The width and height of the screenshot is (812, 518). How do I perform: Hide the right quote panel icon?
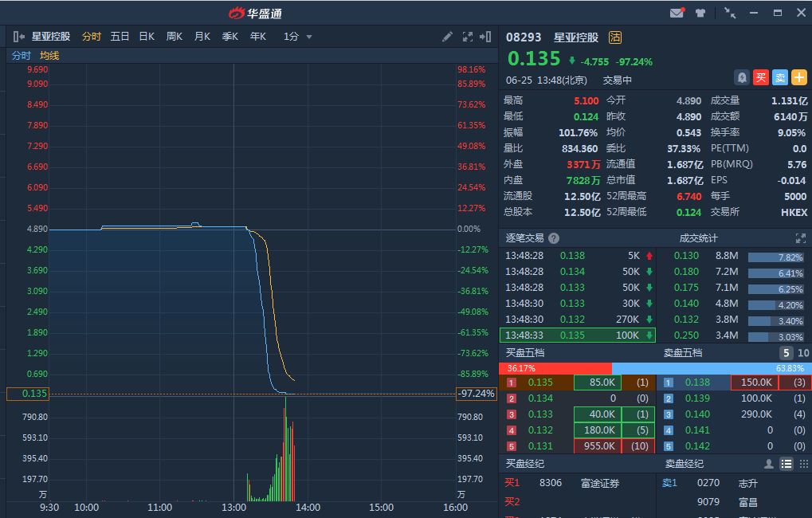pos(485,37)
